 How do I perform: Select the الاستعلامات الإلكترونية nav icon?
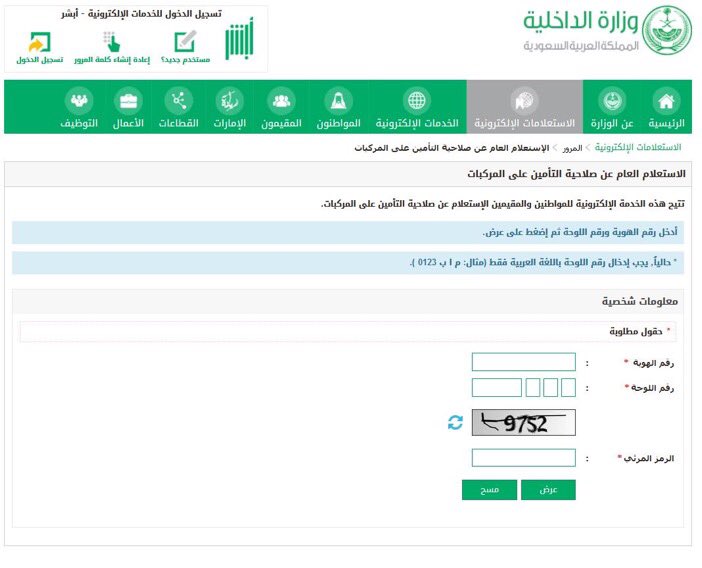(x=524, y=101)
